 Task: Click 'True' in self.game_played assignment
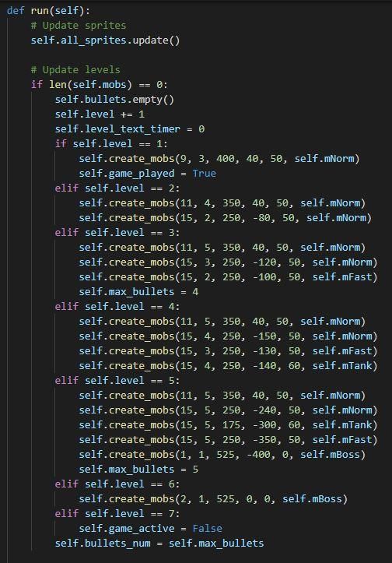(x=204, y=174)
